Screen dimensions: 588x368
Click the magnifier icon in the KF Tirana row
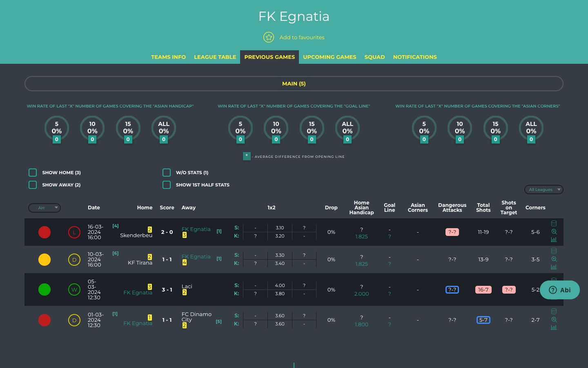pos(554,259)
